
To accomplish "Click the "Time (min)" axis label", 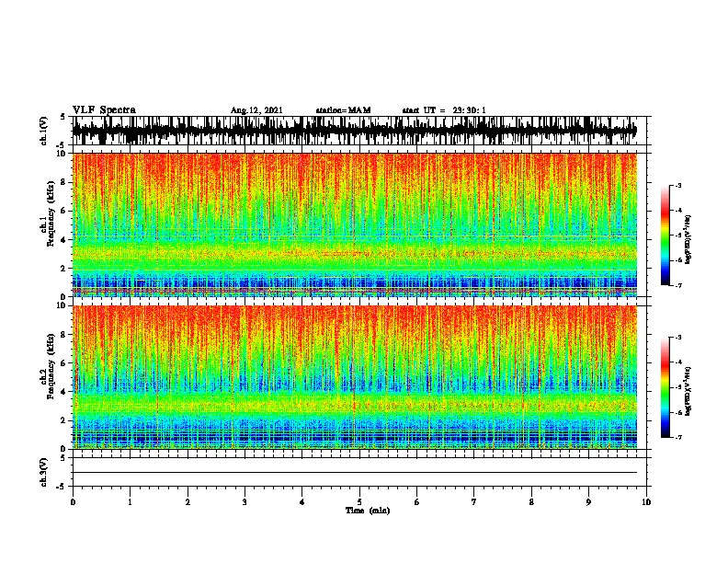I will click(x=368, y=511).
